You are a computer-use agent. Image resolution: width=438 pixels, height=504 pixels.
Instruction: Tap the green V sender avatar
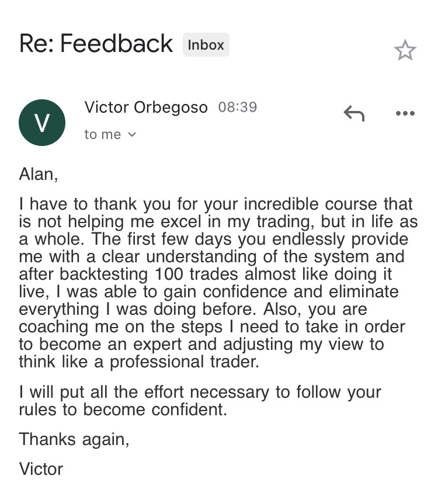click(x=42, y=122)
